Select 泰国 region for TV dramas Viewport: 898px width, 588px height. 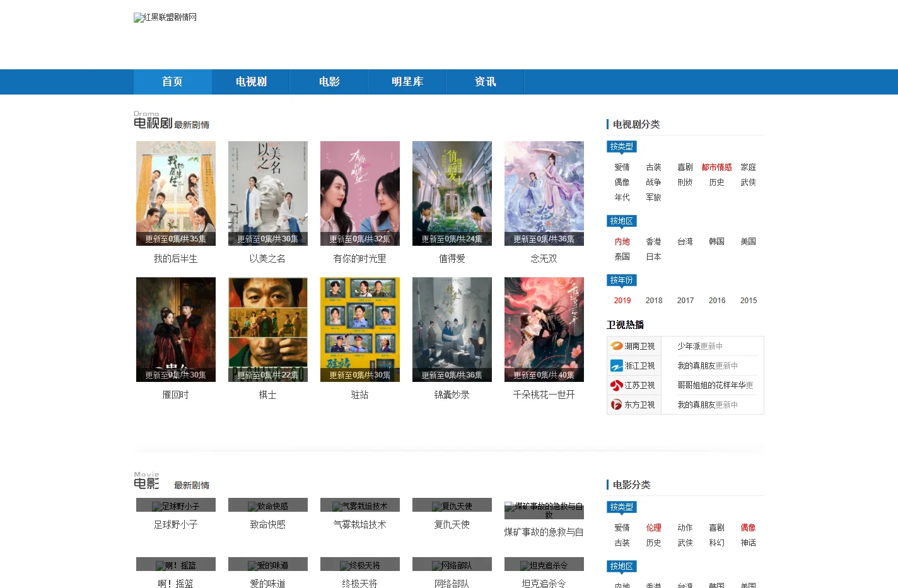[622, 257]
